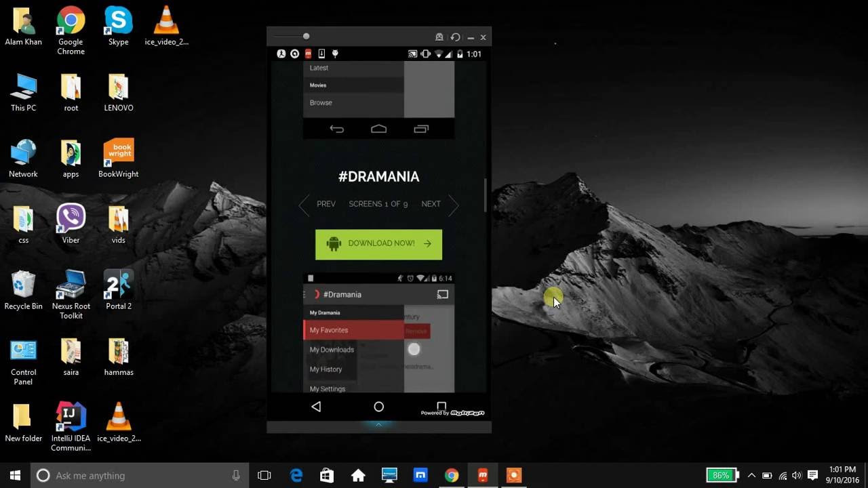Open Task View on the taskbar
The image size is (868, 488).
pyautogui.click(x=264, y=475)
